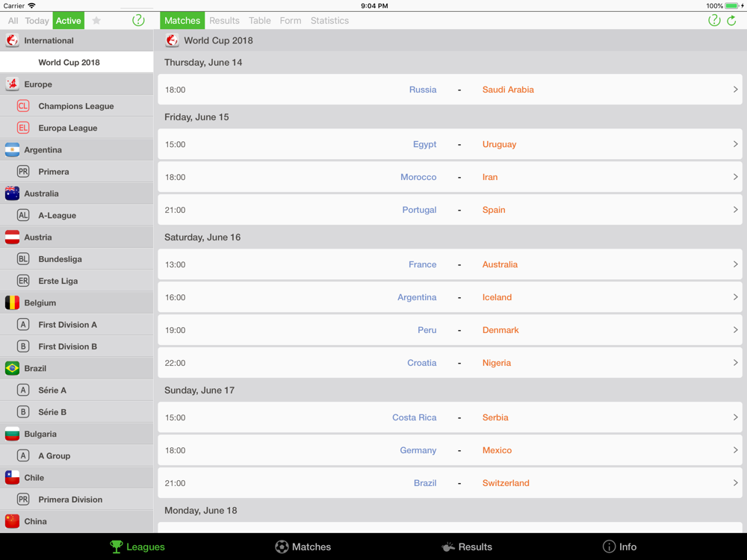Open the Form tab
Image resolution: width=747 pixels, height=560 pixels.
tap(290, 20)
